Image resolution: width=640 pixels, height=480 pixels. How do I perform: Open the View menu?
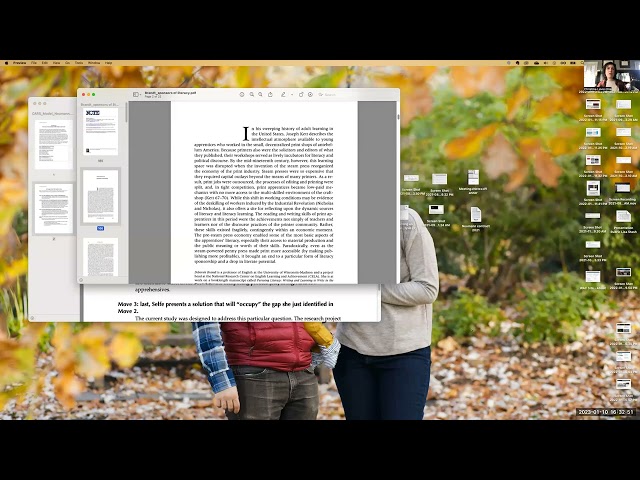[x=56, y=63]
